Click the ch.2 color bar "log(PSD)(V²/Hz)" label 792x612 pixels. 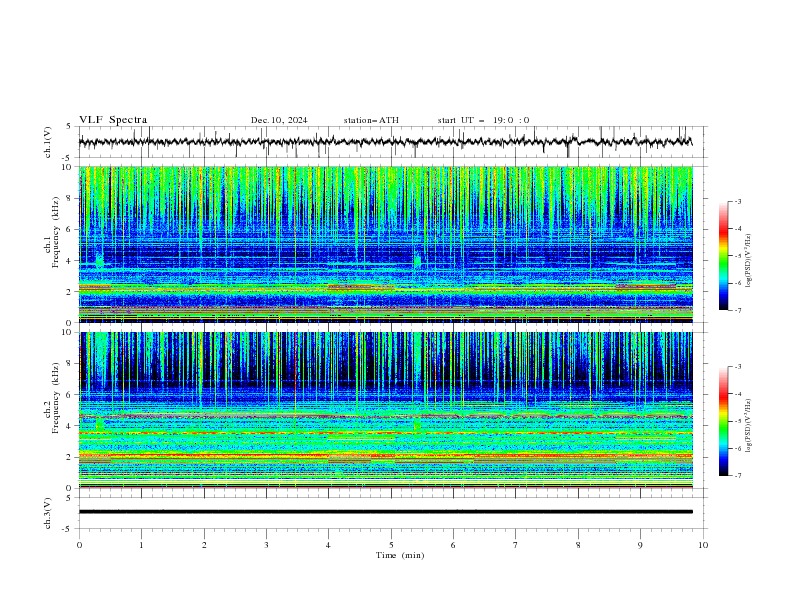(x=748, y=426)
